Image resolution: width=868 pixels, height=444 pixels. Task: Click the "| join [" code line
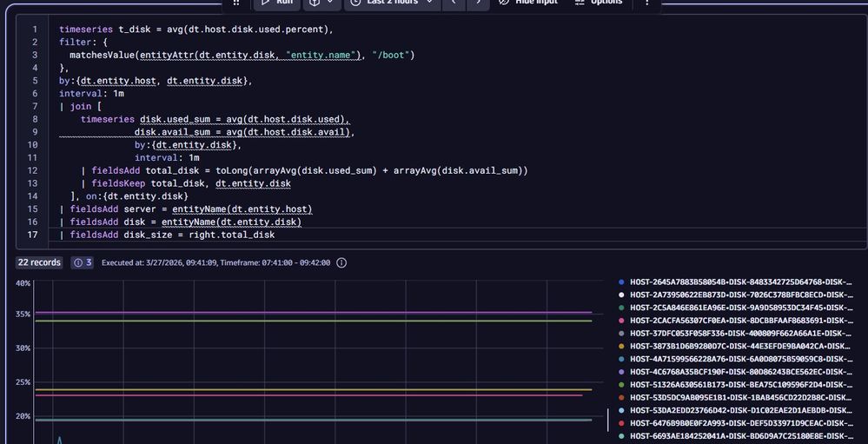tap(81, 106)
